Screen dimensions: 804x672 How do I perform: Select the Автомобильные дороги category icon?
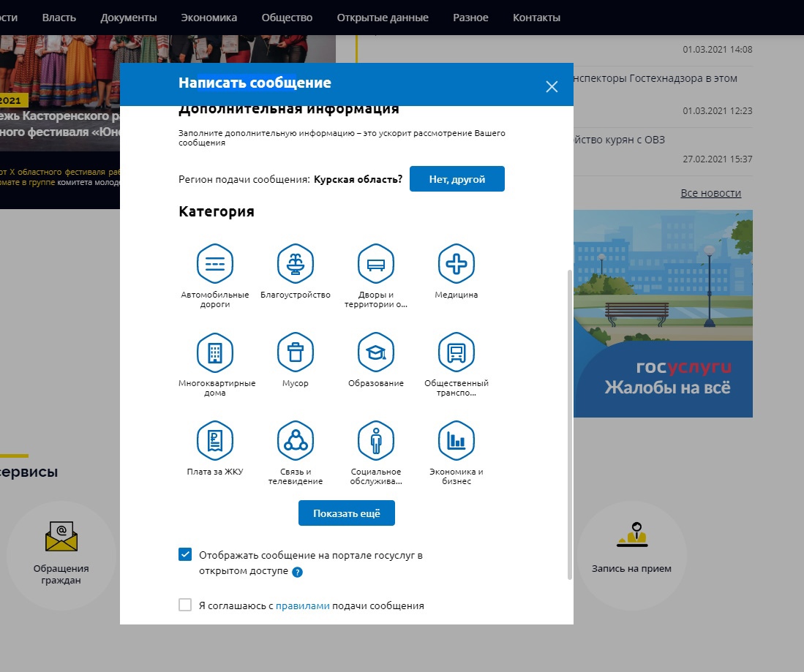click(214, 264)
